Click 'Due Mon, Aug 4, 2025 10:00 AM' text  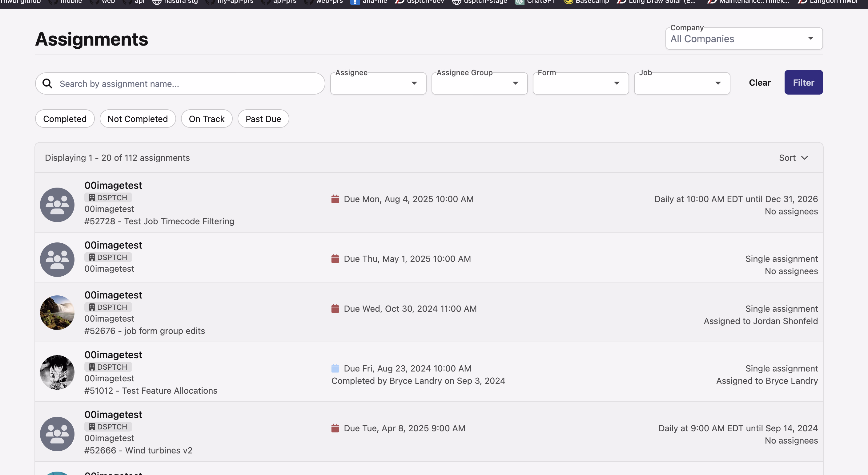(408, 199)
